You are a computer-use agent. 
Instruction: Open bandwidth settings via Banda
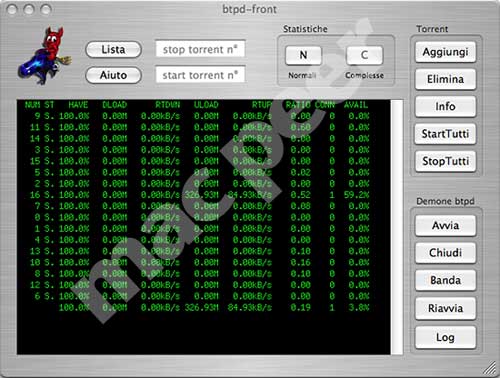coord(445,280)
